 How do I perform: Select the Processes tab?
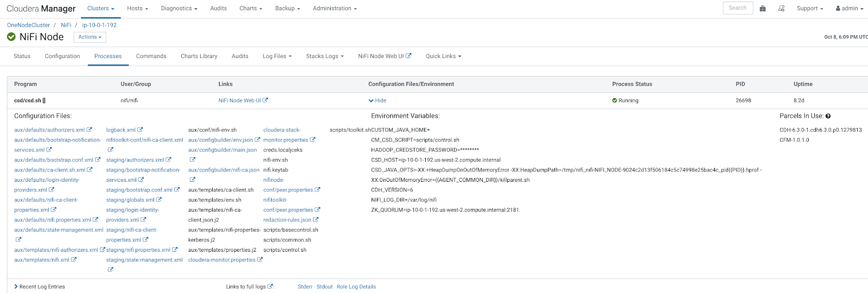point(108,56)
